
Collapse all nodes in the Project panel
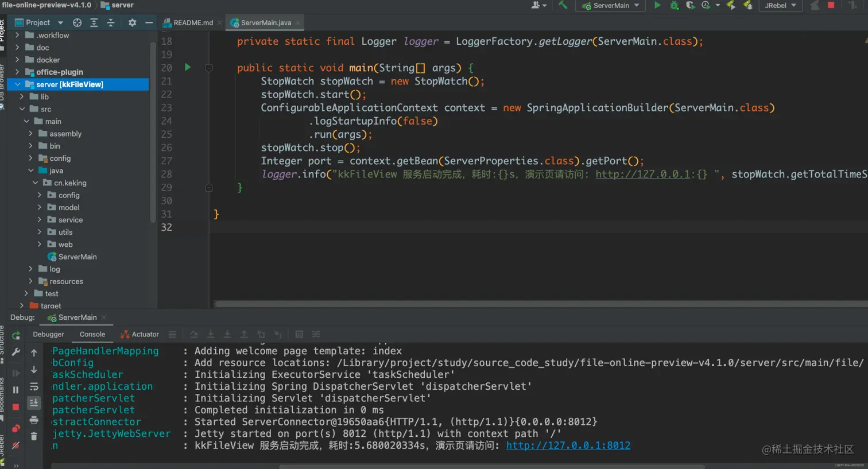click(x=111, y=22)
